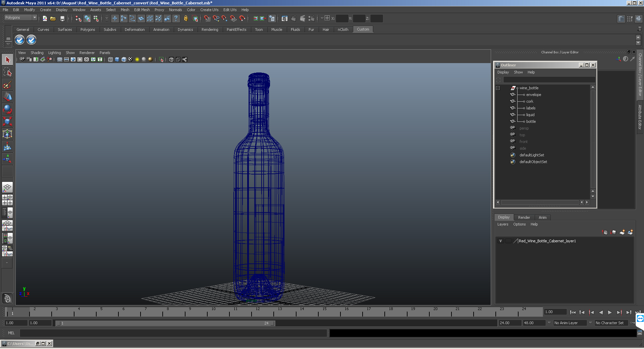The image size is (644, 349).
Task: Open the Polygons menu set dropdown
Action: pos(20,18)
